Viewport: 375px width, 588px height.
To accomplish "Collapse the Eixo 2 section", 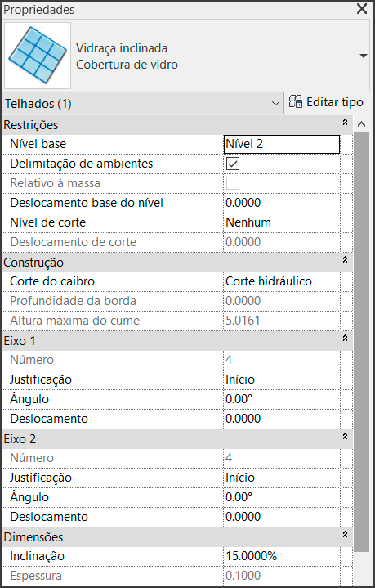I will (x=345, y=437).
